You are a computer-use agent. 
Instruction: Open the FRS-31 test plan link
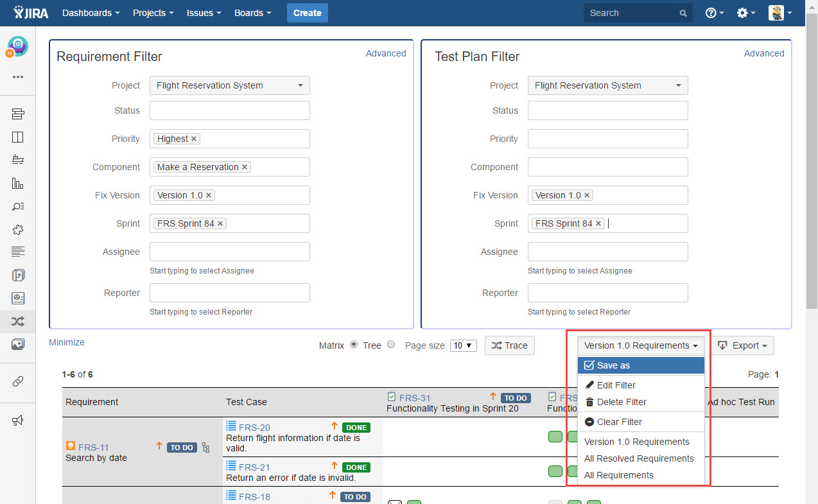(415, 398)
